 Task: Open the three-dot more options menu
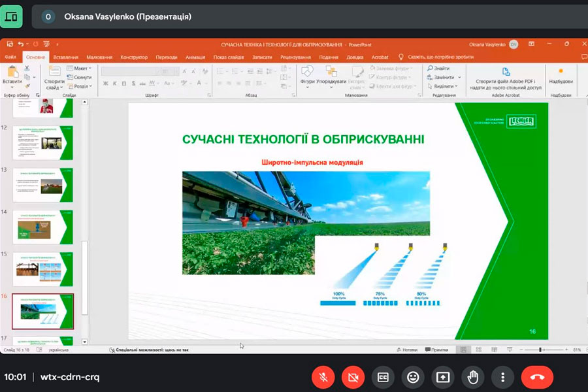point(502,377)
